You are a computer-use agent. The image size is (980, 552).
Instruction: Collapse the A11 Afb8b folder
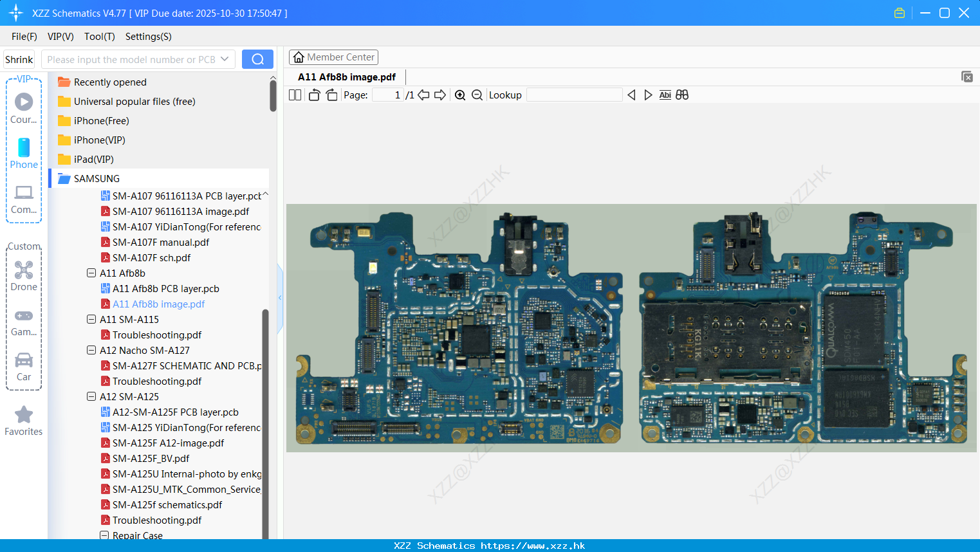[x=91, y=273]
